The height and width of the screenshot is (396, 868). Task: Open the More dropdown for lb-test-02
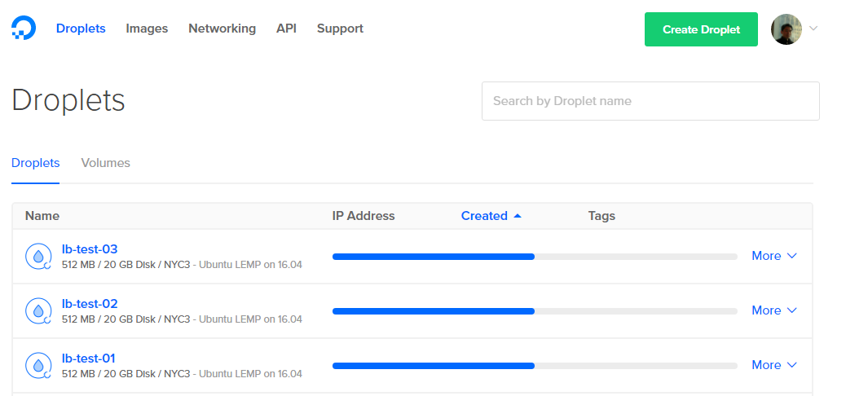coord(774,310)
